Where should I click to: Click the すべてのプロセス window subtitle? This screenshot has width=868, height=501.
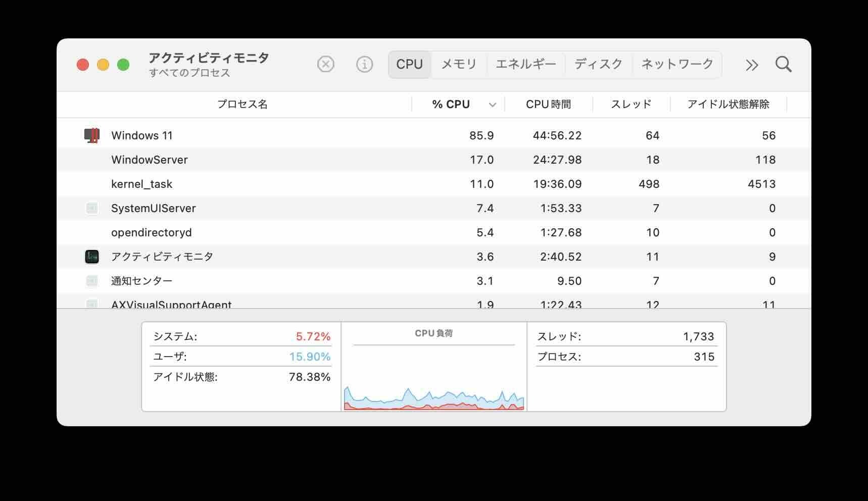(189, 73)
